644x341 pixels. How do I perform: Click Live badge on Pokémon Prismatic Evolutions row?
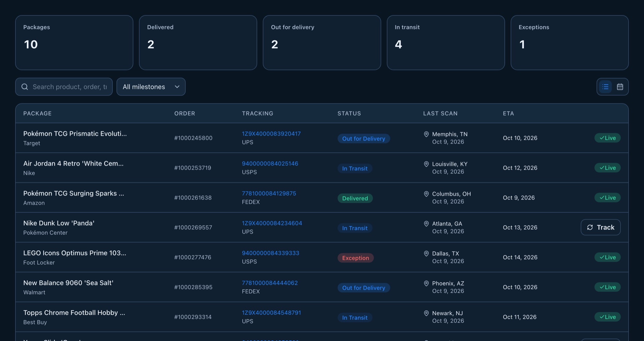607,138
